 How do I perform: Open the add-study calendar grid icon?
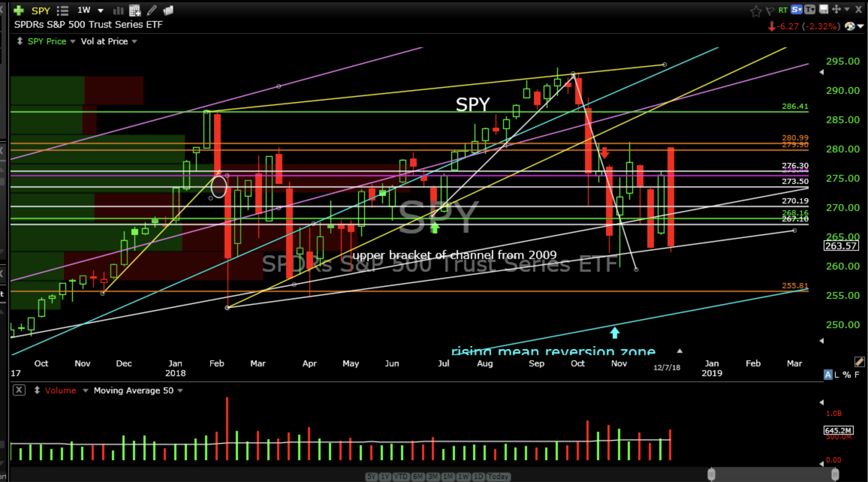134,11
